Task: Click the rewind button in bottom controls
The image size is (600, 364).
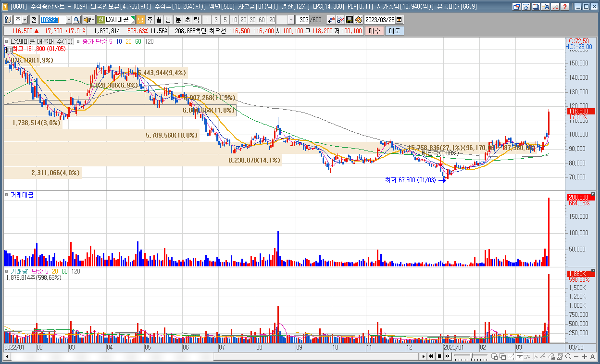Action: (431, 356)
